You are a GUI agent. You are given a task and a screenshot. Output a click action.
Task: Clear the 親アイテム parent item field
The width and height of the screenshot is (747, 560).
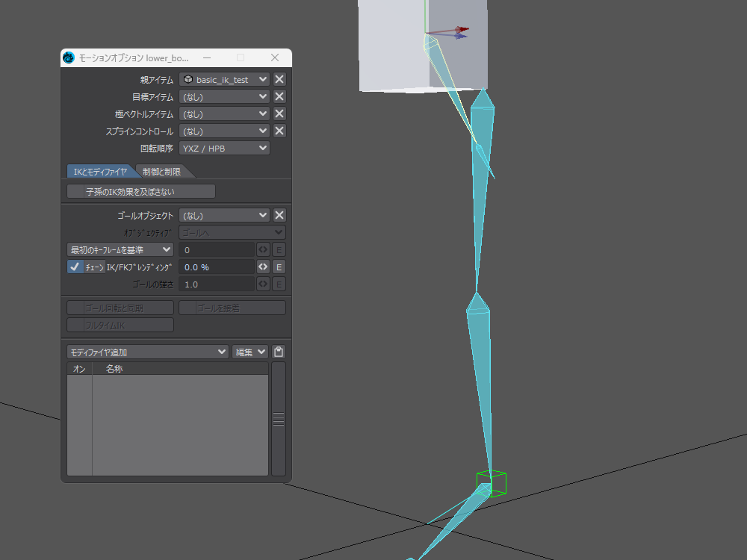pyautogui.click(x=279, y=79)
